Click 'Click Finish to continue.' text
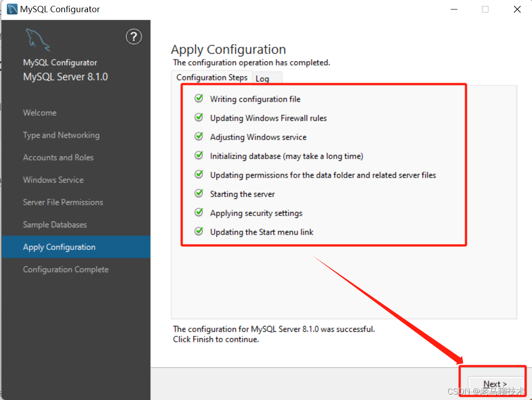This screenshot has height=400, width=532. click(216, 339)
